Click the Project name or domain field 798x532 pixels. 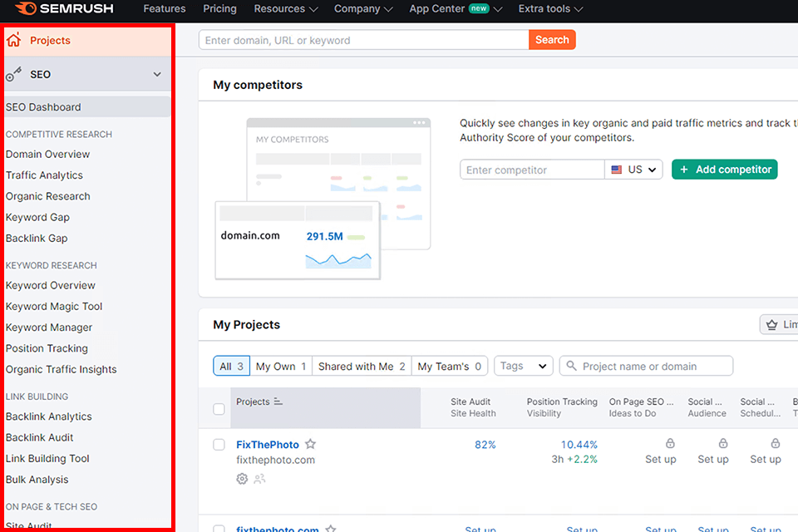coord(647,366)
